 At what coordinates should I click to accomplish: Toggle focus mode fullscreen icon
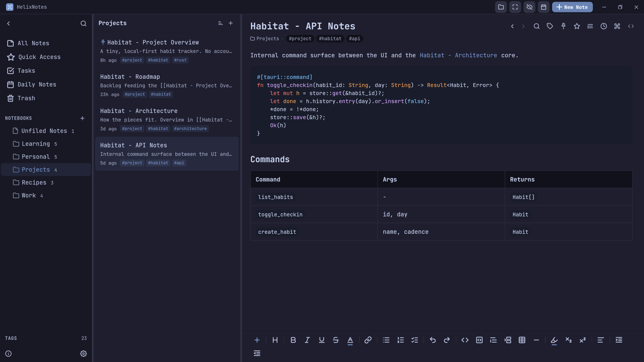(x=515, y=7)
